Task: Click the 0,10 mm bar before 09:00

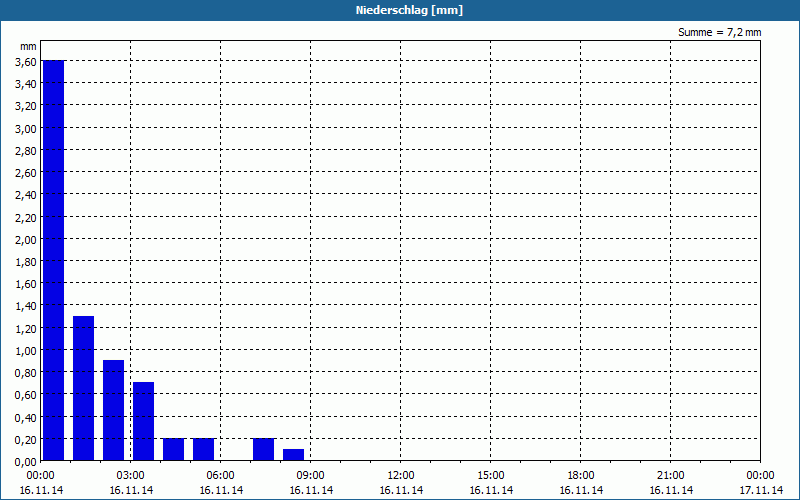Action: (x=293, y=455)
